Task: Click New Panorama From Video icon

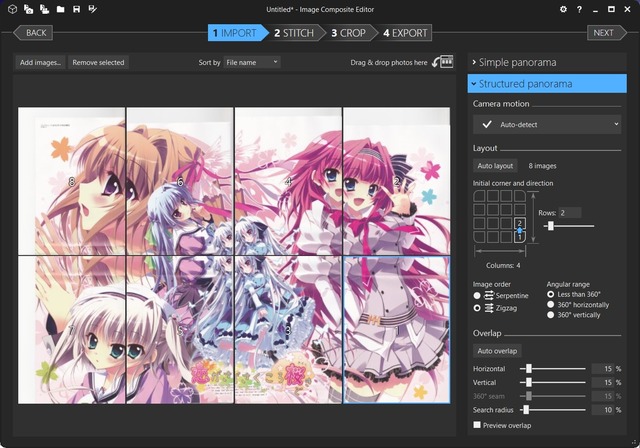Action: (x=44, y=9)
